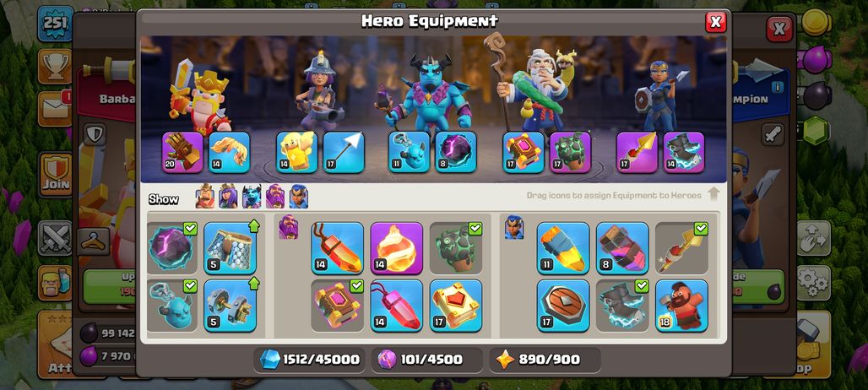The width and height of the screenshot is (868, 390).
Task: Open upgrade for level 5 chainmail equipment
Action: pos(231,248)
